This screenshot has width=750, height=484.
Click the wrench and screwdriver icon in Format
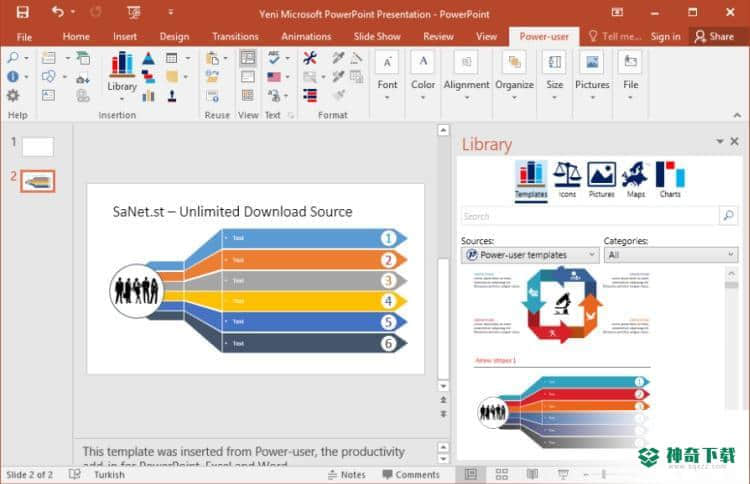point(310,58)
